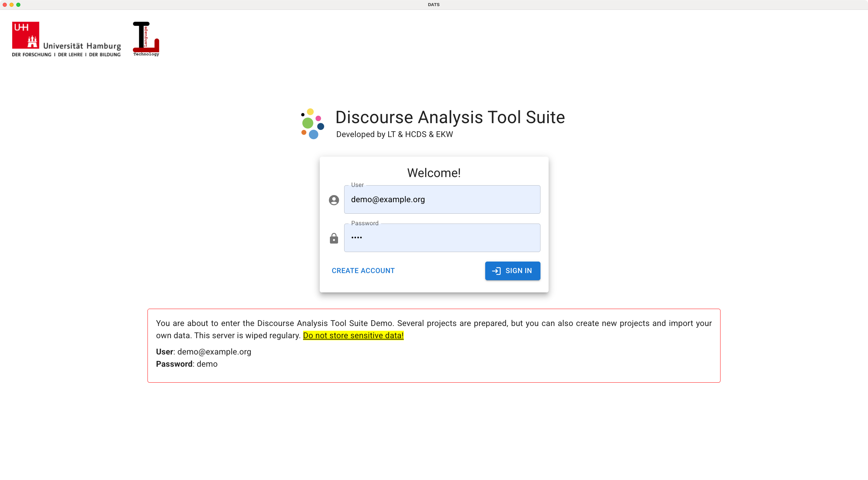This screenshot has height=480, width=868.
Task: Click the password lock icon
Action: [334, 238]
